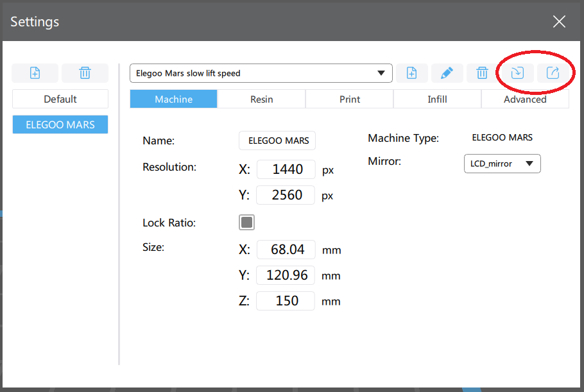
Task: Close the Settings dialog
Action: 559,22
